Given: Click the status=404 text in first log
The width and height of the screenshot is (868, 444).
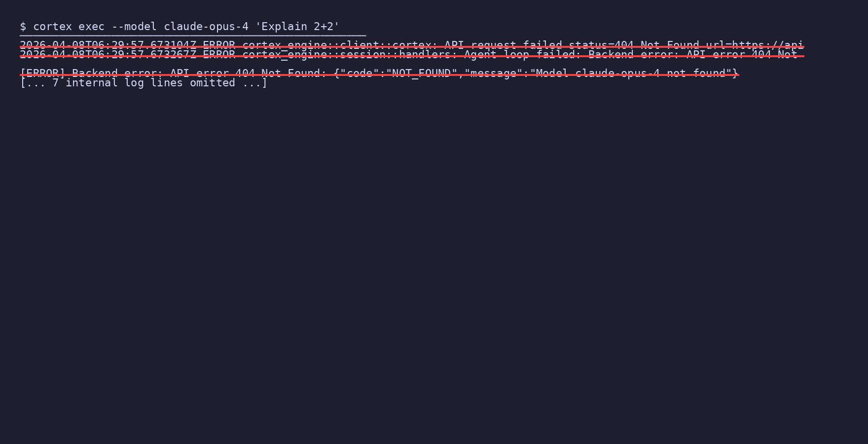Looking at the screenshot, I should click(x=601, y=45).
